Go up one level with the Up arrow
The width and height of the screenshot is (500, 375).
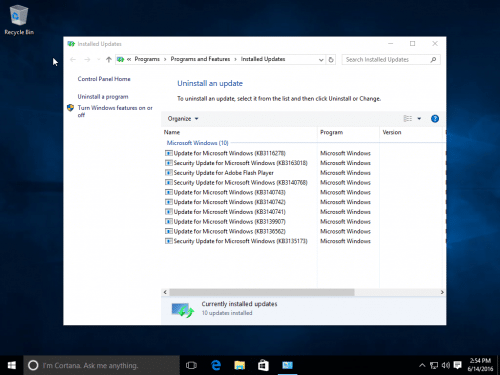[x=109, y=60]
